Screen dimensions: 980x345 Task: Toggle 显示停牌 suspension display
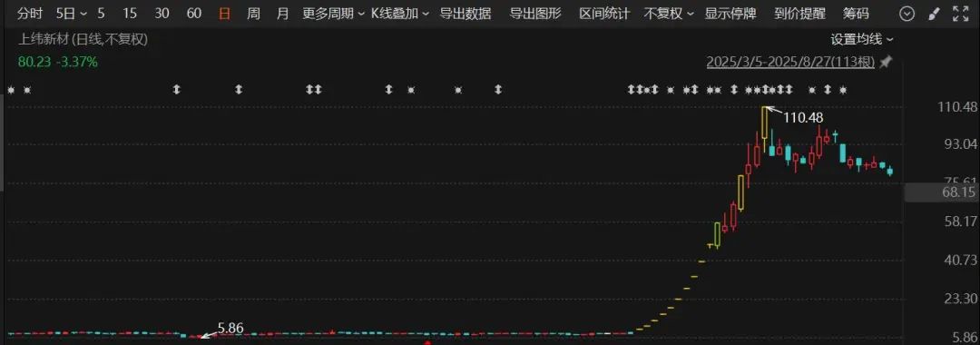coord(730,13)
